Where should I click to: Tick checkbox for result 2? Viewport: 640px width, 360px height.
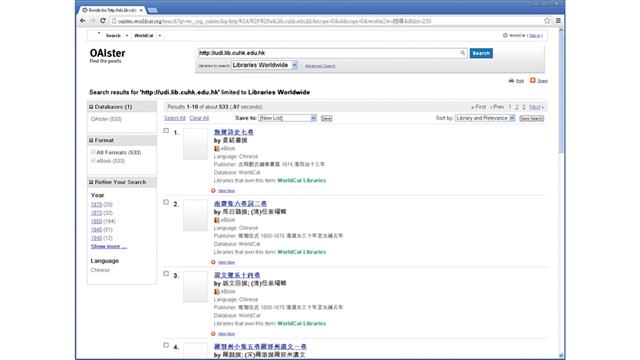[x=166, y=202]
